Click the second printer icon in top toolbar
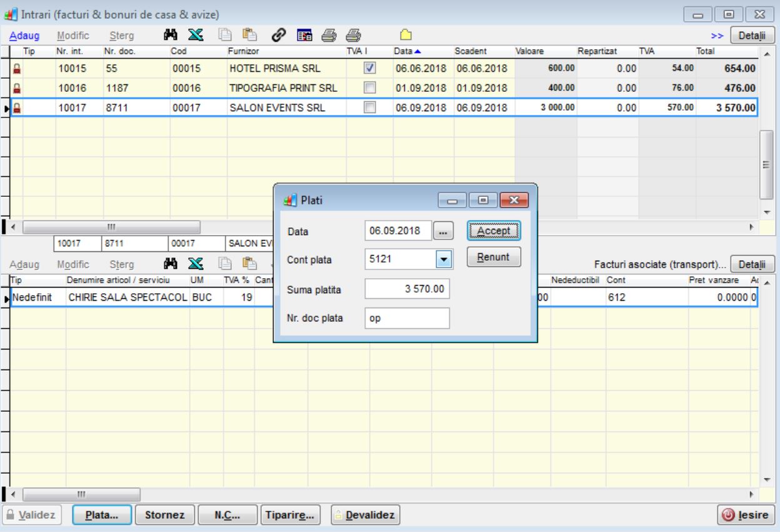Screen dimensions: 780x532 pos(352,34)
